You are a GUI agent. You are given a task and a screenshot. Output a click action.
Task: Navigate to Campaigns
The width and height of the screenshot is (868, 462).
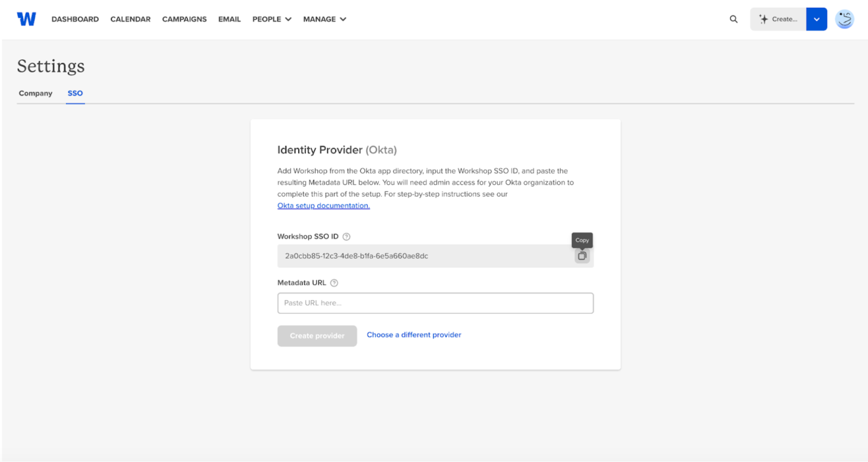click(184, 19)
